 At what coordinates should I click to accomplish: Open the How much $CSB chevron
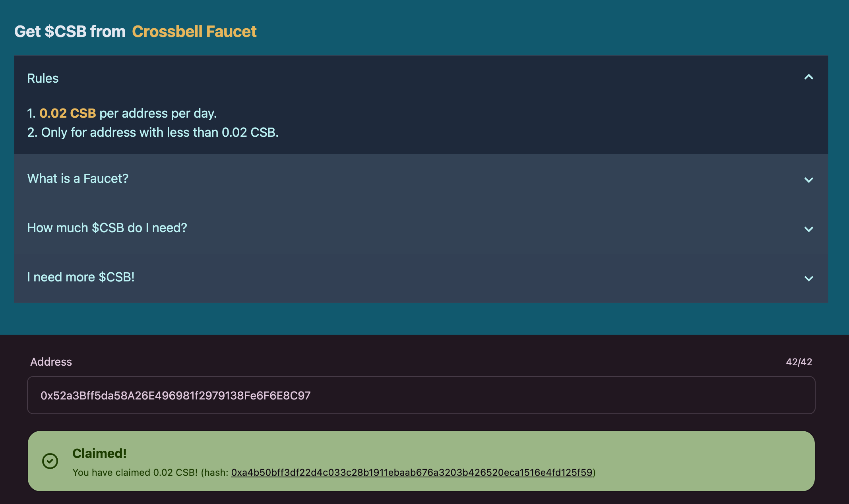[808, 229]
